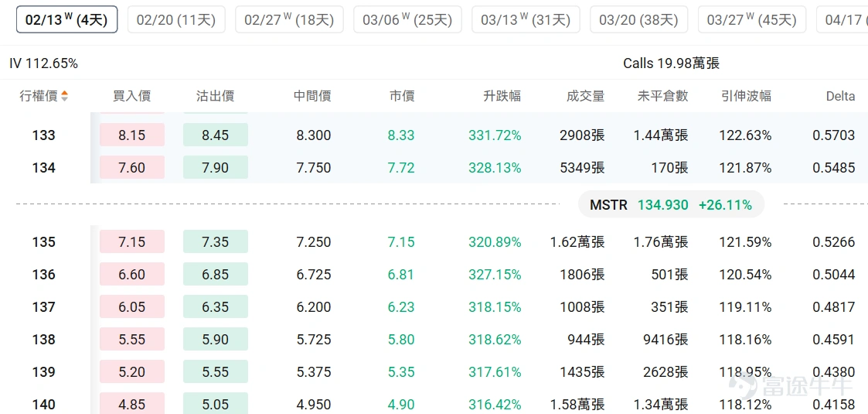The image size is (868, 414).
Task: Select the strike 139 row label
Action: 44,372
